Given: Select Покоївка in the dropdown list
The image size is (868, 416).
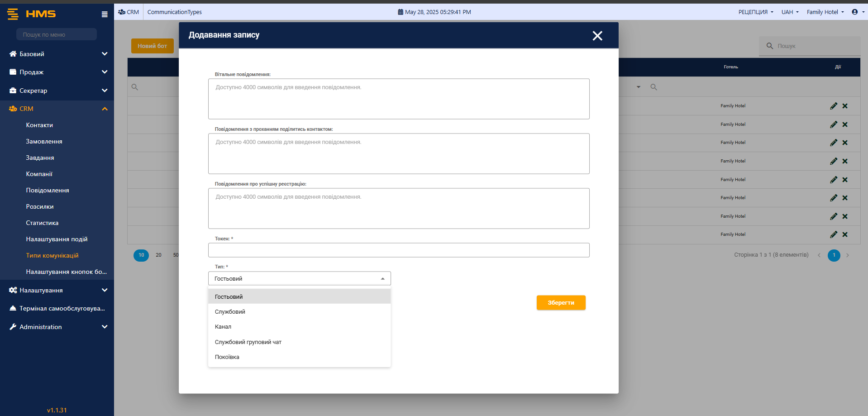Looking at the screenshot, I should point(227,357).
